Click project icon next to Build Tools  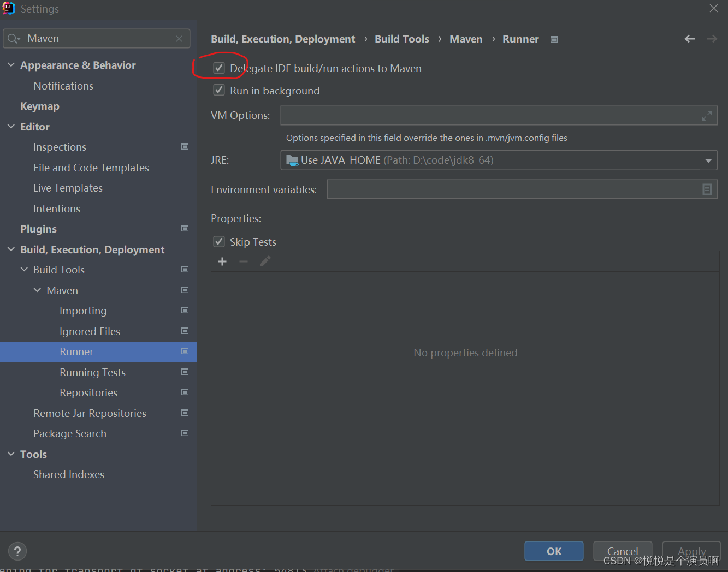pyautogui.click(x=185, y=269)
